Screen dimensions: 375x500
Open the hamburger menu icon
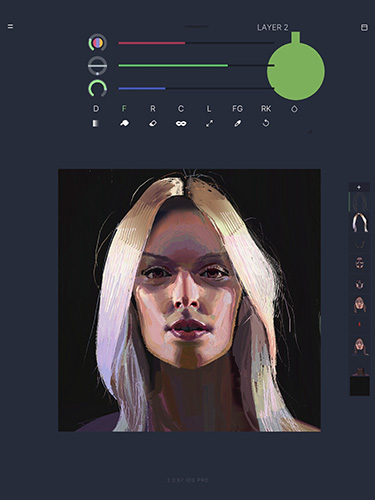click(10, 26)
